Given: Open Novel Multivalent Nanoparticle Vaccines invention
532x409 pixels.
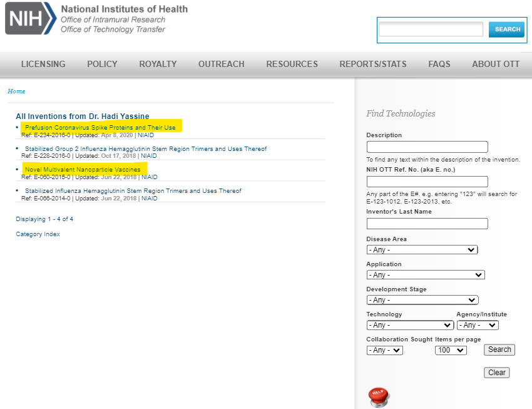Looking at the screenshot, I should pos(83,169).
